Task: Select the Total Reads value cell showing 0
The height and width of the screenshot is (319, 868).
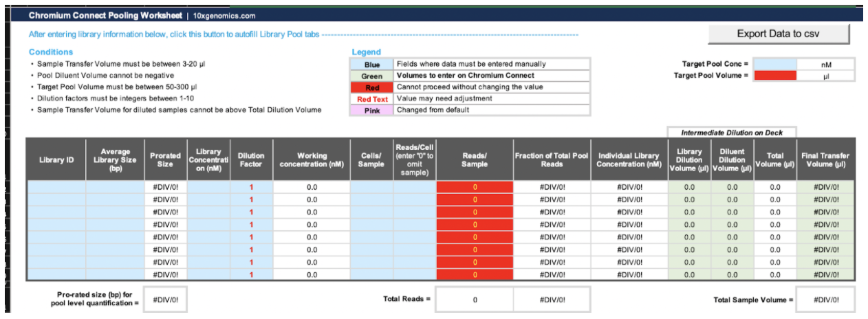Action: (x=475, y=300)
